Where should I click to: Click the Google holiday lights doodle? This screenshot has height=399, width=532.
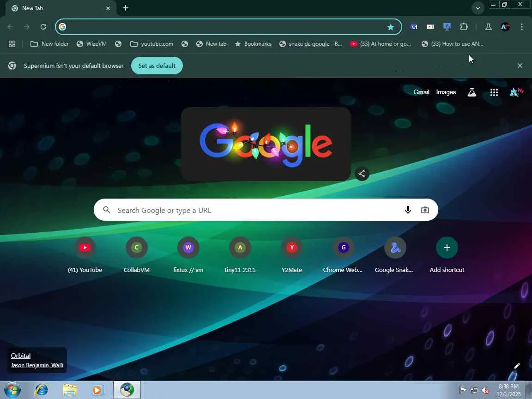[266, 144]
